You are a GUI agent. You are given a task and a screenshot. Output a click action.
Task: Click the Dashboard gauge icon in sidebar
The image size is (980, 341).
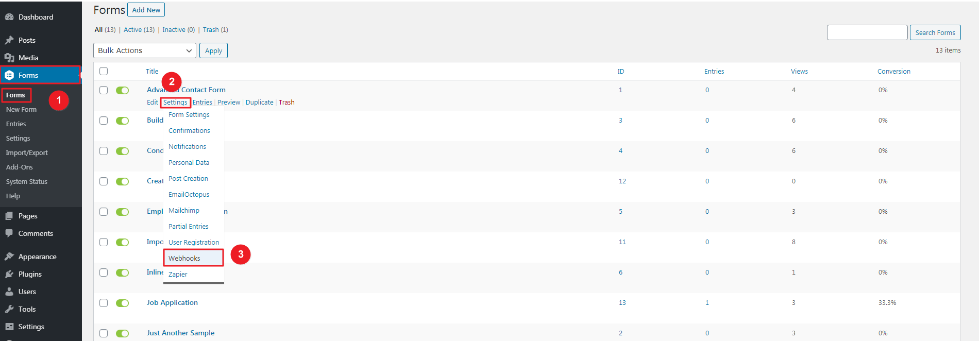click(x=9, y=17)
